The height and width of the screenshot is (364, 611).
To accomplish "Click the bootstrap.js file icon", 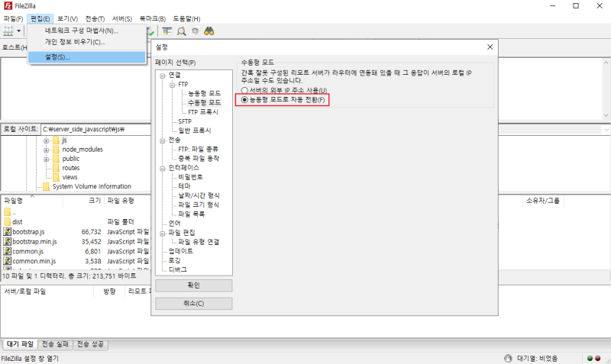I will tap(7, 232).
